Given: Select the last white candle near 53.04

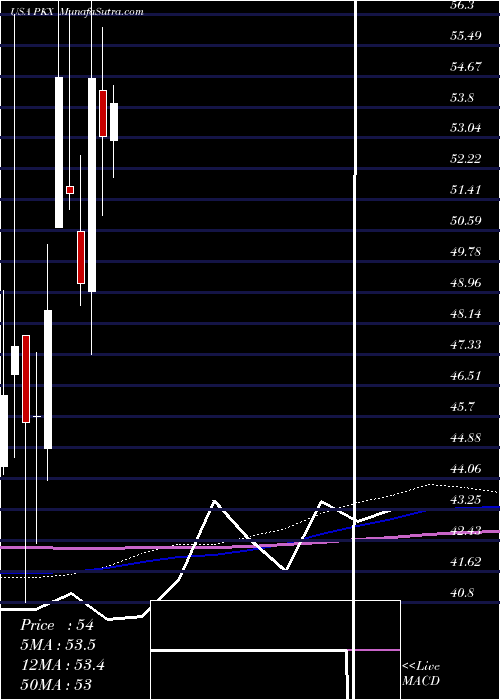Looking at the screenshot, I should [x=114, y=122].
